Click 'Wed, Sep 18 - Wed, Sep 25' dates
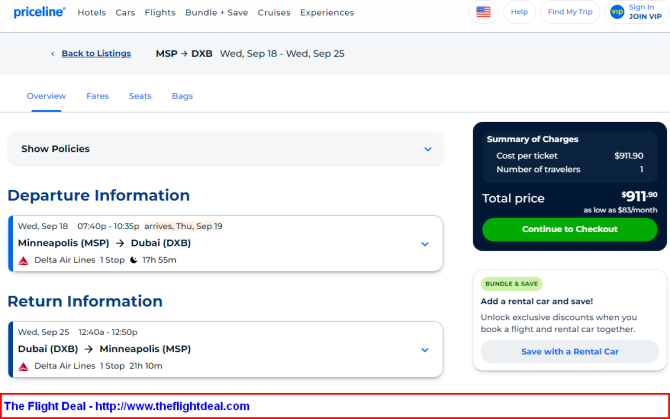 click(x=282, y=54)
